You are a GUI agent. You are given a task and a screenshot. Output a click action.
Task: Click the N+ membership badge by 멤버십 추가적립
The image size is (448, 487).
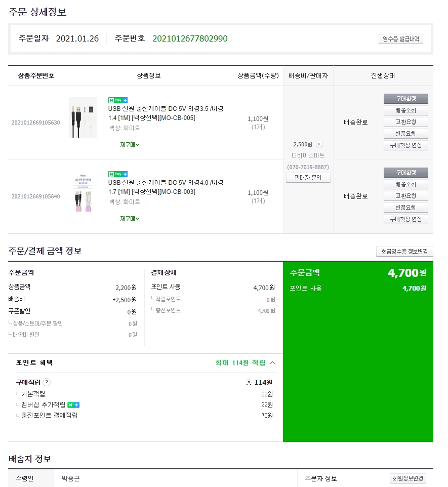click(x=73, y=404)
